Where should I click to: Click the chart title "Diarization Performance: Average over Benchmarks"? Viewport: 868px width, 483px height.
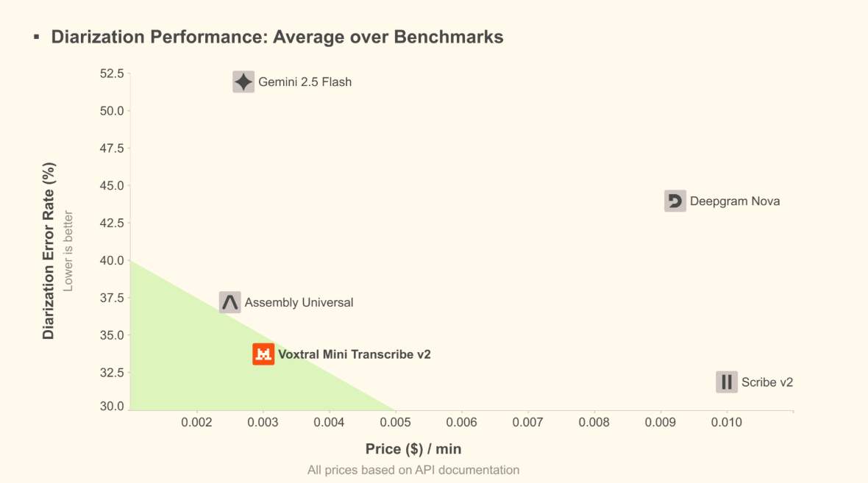point(277,37)
